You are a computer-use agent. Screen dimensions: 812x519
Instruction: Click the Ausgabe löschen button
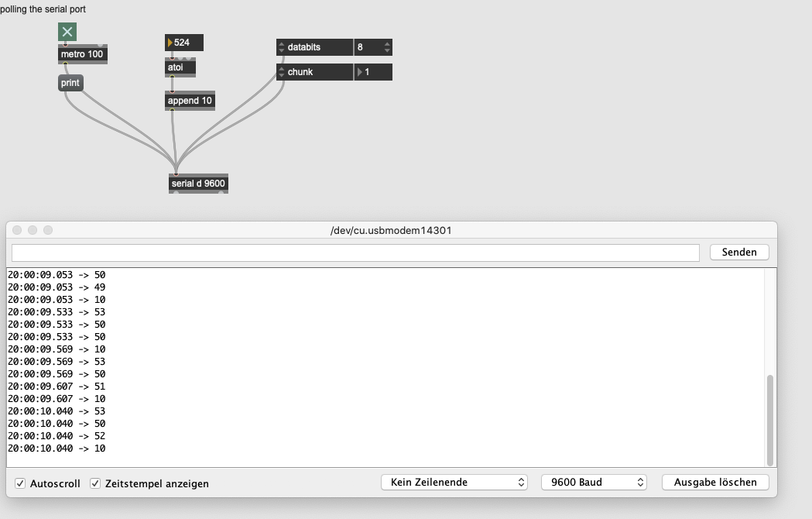[715, 482]
